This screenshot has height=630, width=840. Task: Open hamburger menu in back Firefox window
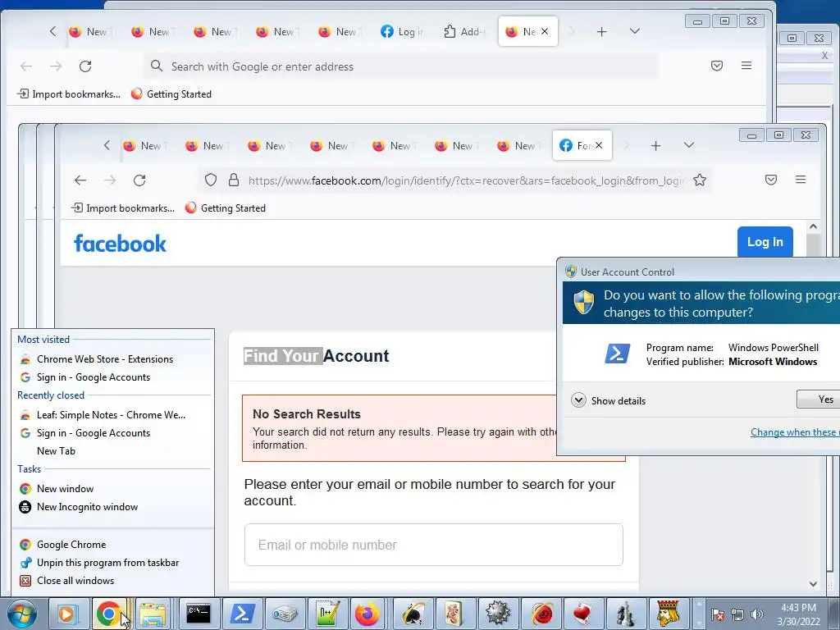(x=746, y=66)
